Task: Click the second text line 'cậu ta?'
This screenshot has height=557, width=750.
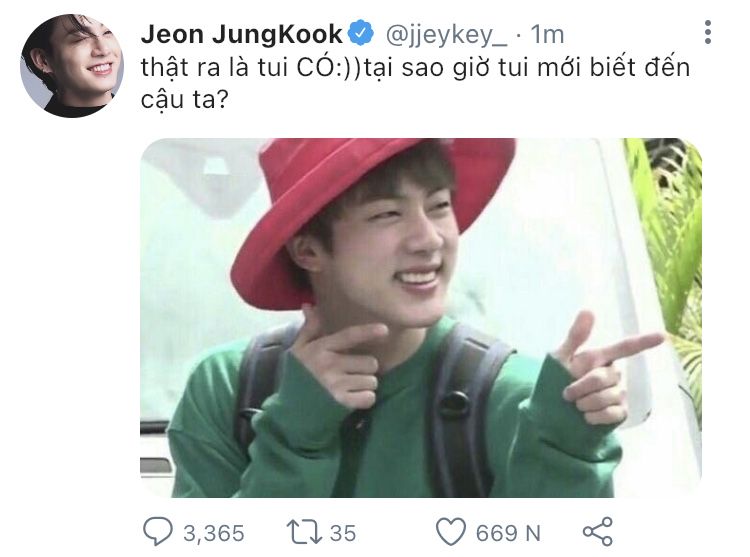Action: coord(185,100)
